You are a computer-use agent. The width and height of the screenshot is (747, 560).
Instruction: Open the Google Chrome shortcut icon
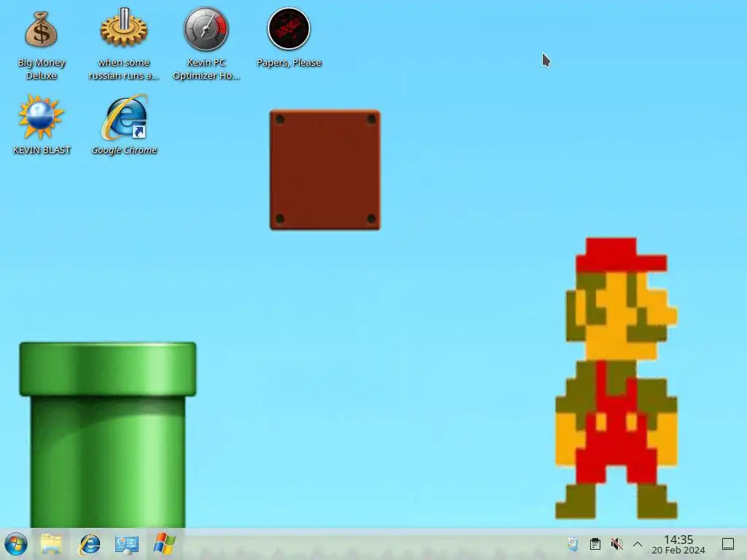[x=124, y=117]
